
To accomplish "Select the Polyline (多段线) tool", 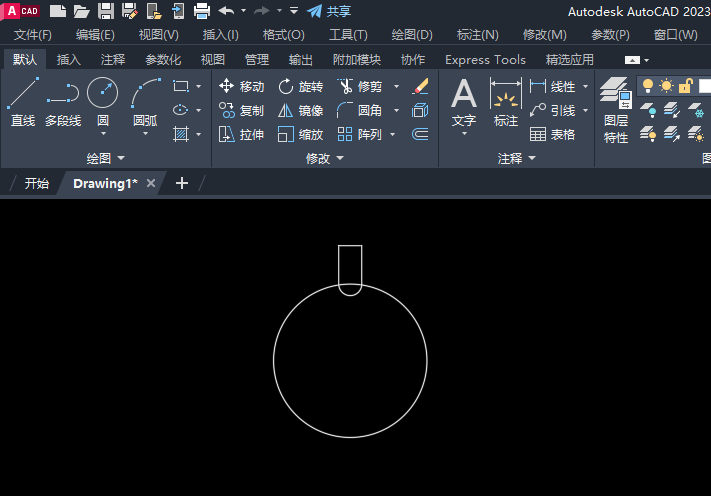I will (63, 102).
